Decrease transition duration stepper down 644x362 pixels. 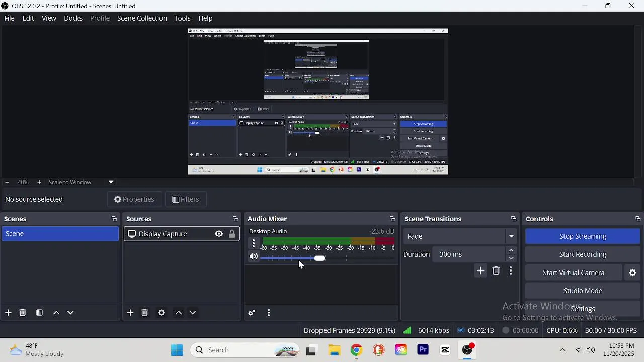[x=512, y=258]
